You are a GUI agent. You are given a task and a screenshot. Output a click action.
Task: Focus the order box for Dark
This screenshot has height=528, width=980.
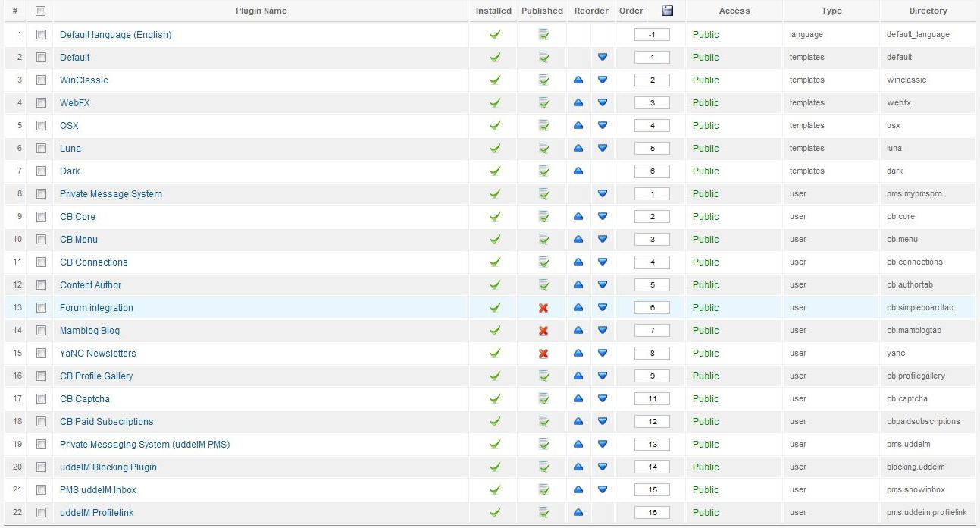point(652,171)
